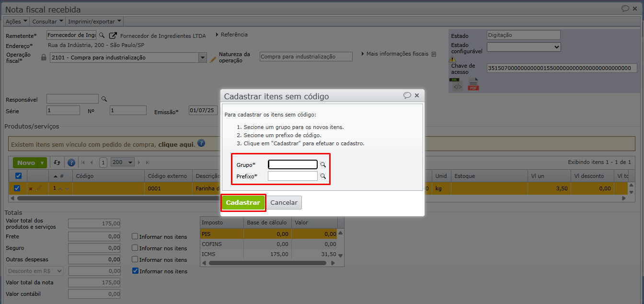Viewport: 644px width, 304px height.
Task: Select the COFINS tax row
Action: 269,244
